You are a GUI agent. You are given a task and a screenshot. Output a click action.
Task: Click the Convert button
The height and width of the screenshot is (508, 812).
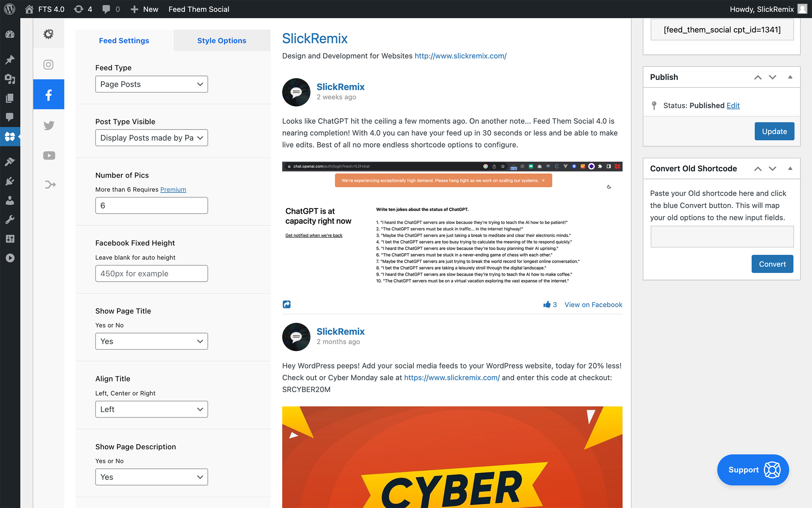[x=772, y=264]
